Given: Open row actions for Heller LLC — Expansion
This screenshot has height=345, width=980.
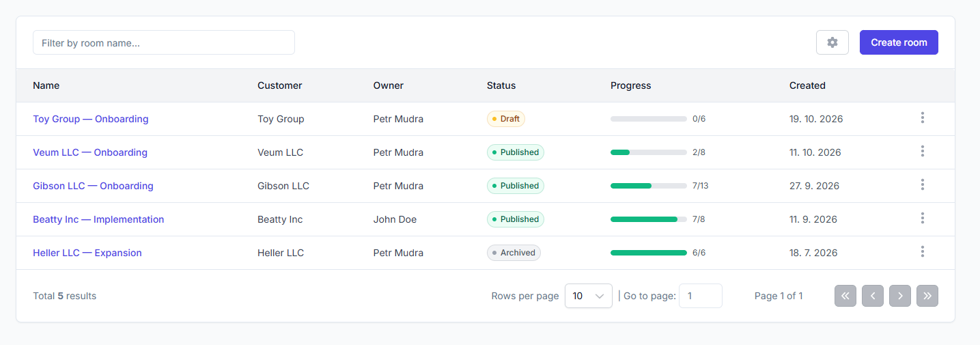Looking at the screenshot, I should click(x=922, y=252).
